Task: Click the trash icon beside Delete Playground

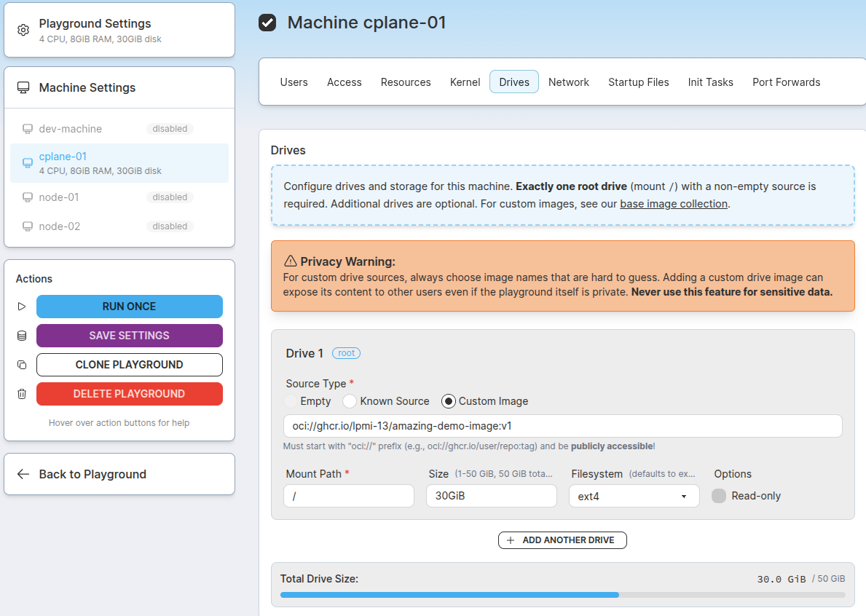Action: pos(21,393)
